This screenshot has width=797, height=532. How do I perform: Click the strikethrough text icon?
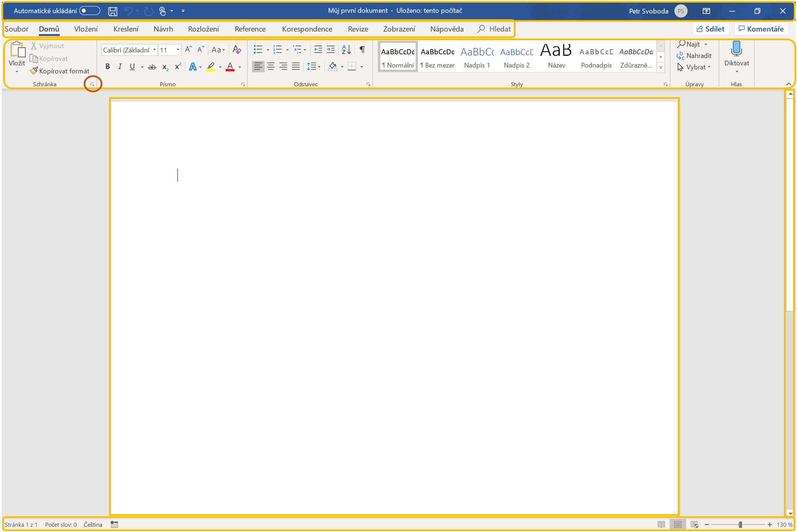(x=152, y=67)
